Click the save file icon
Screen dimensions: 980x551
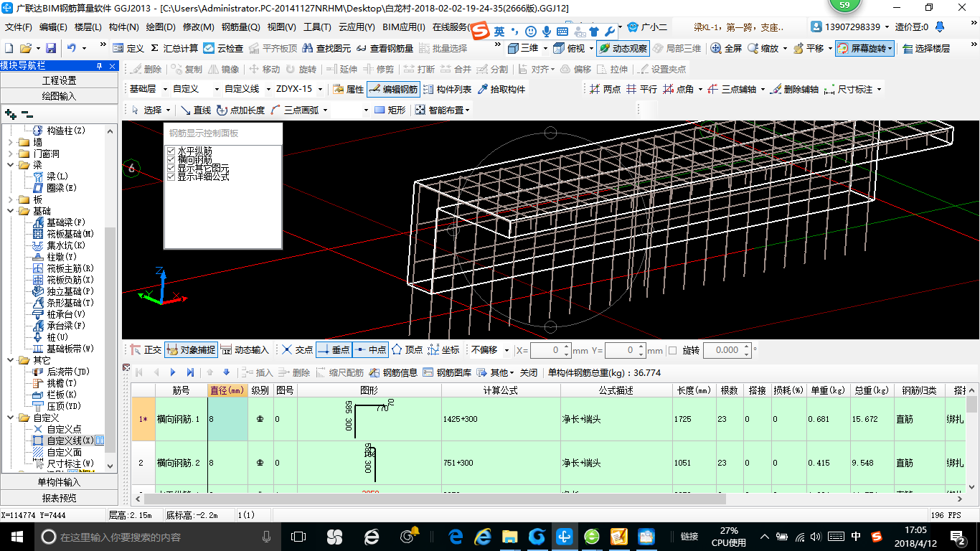click(51, 48)
